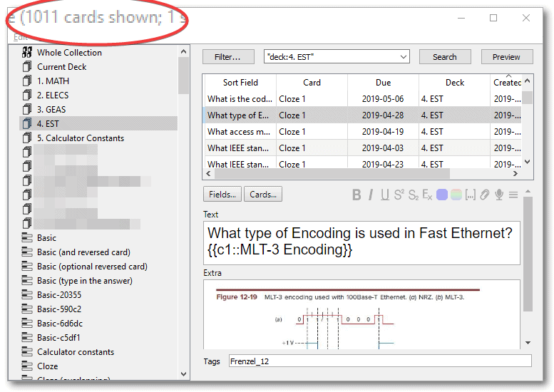Select Basic (and reversed card) note type
The image size is (554, 392).
[83, 252]
